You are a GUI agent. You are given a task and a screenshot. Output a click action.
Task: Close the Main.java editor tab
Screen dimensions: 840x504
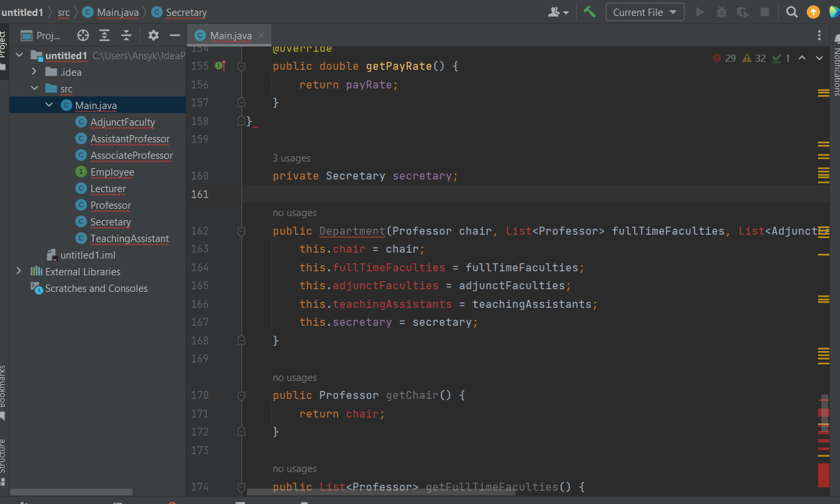(x=261, y=35)
